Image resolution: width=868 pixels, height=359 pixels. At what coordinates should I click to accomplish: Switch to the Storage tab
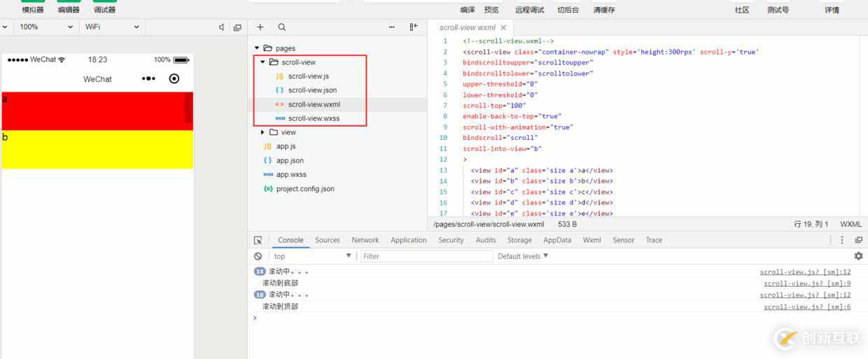519,240
